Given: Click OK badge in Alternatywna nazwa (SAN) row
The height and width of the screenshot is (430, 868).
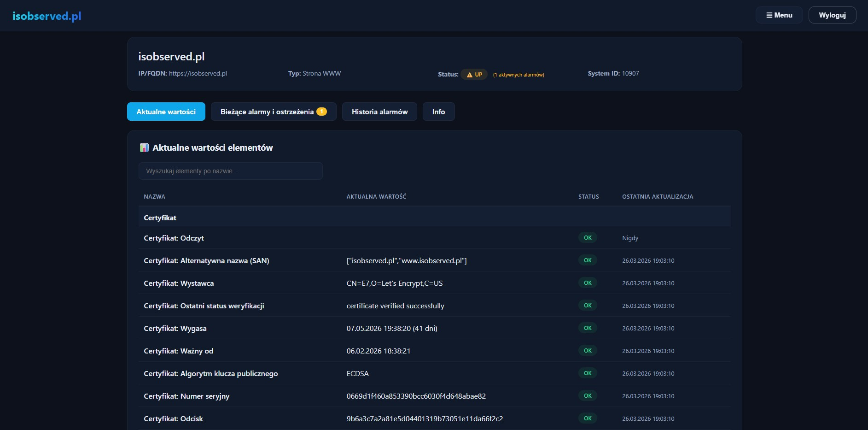Looking at the screenshot, I should [588, 260].
